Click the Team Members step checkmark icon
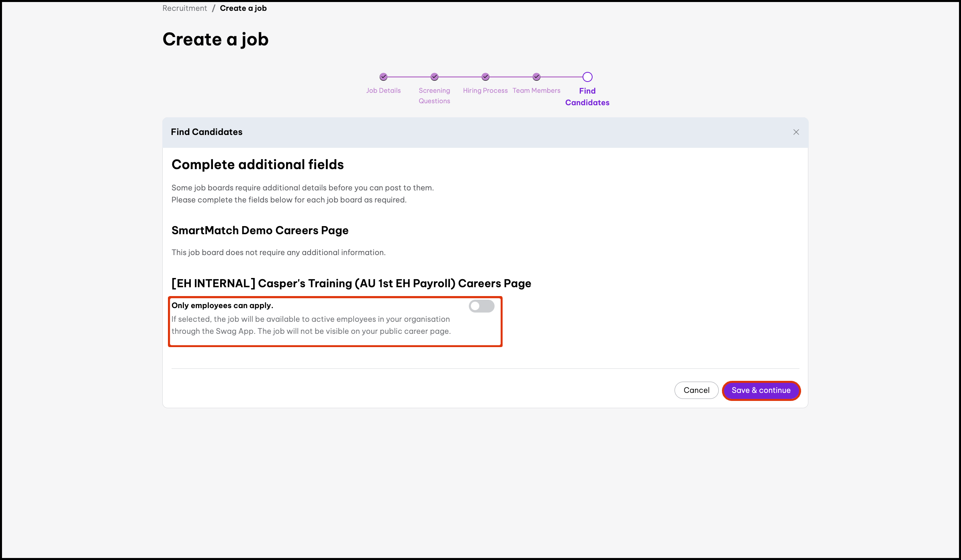The height and width of the screenshot is (560, 961). [536, 77]
